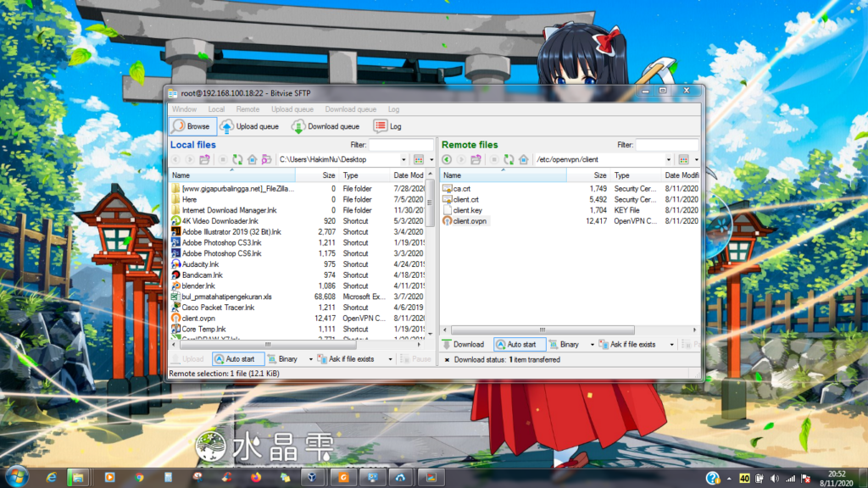Open the Log view from the toolbar
Viewport: 868px width, 488px height.
(387, 126)
